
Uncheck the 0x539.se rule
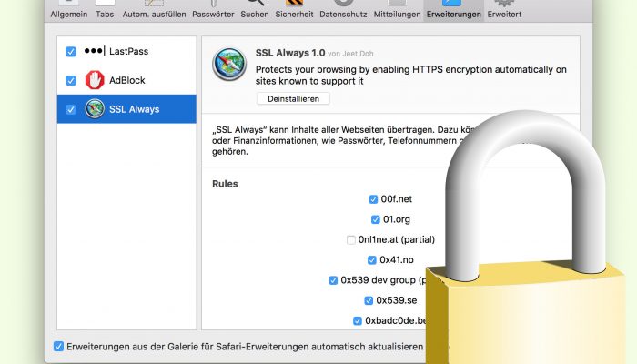[x=369, y=300]
